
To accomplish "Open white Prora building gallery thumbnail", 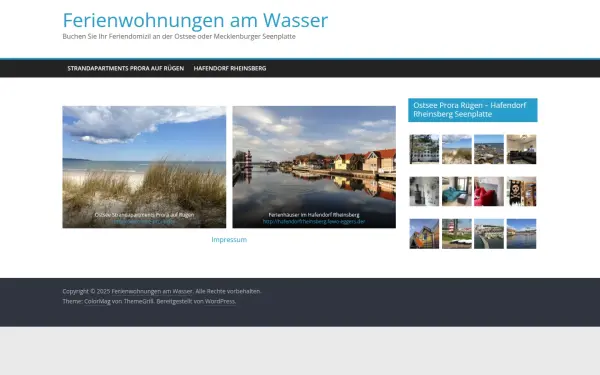I will [424, 149].
